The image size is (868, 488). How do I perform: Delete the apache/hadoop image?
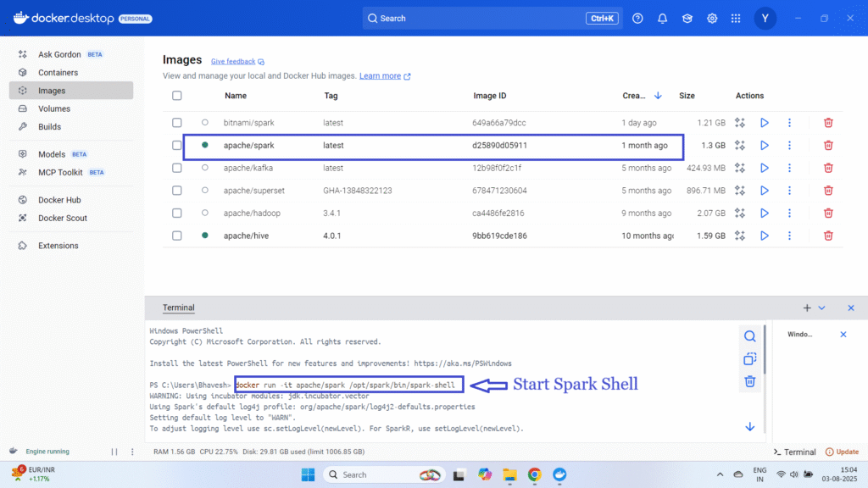pyautogui.click(x=828, y=213)
